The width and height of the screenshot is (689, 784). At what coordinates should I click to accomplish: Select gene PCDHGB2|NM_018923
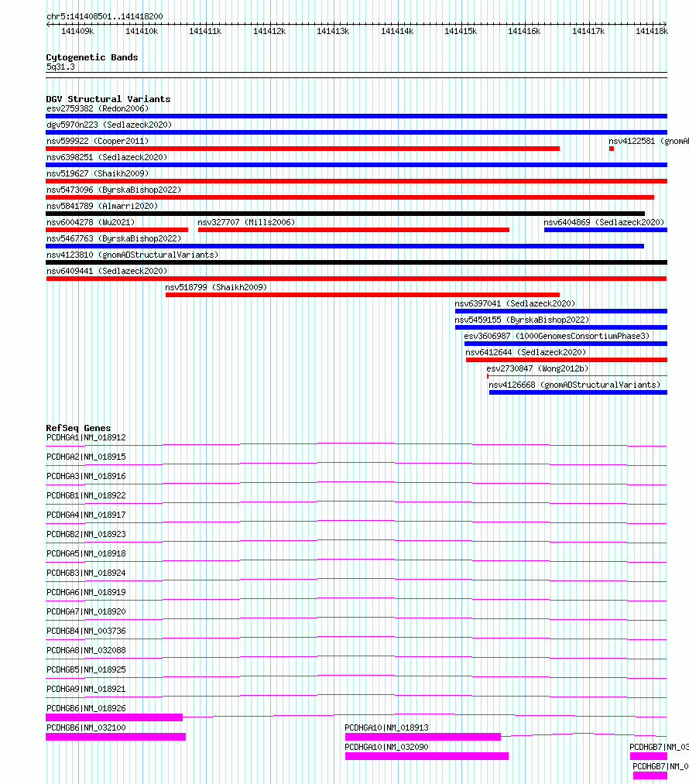(x=86, y=535)
